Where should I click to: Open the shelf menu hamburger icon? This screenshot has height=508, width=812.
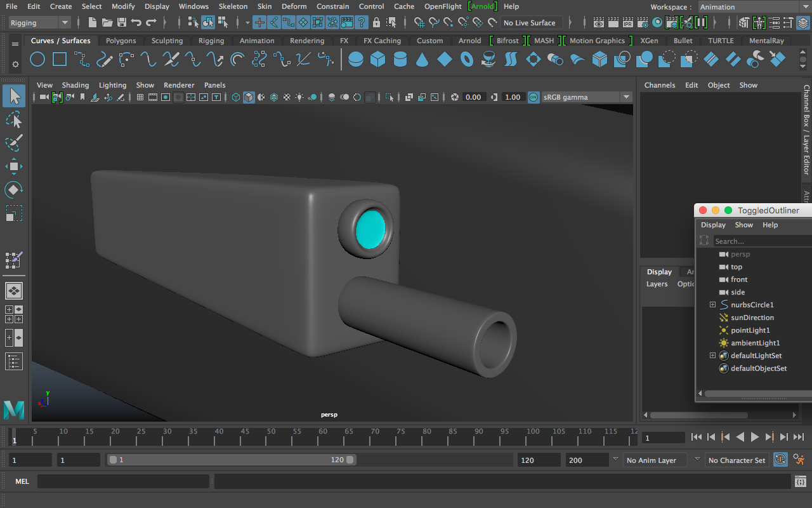(15, 44)
